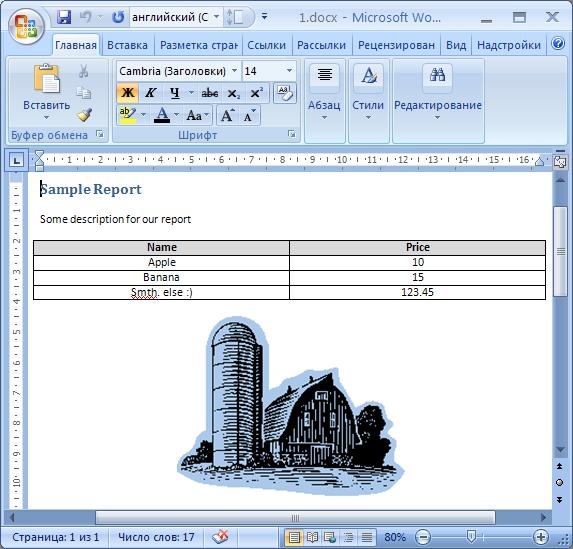573x549 pixels.
Task: Open the Вид tab
Action: click(x=456, y=45)
